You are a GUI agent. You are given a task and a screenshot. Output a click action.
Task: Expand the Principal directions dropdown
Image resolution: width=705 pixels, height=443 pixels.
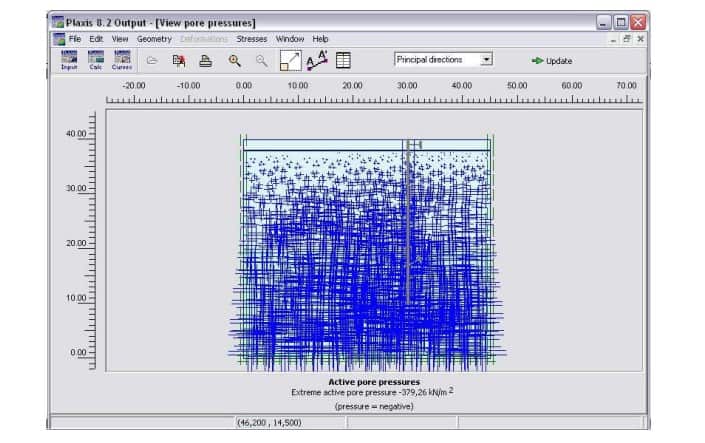click(487, 60)
